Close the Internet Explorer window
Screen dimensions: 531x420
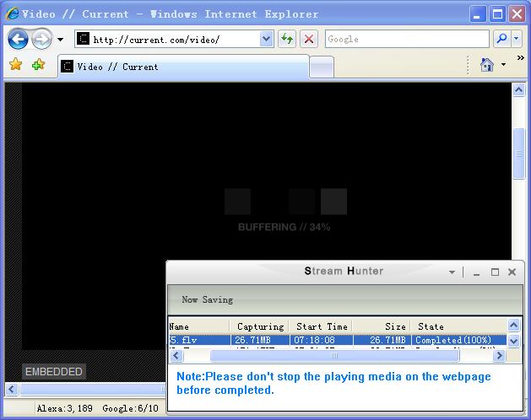pos(517,14)
